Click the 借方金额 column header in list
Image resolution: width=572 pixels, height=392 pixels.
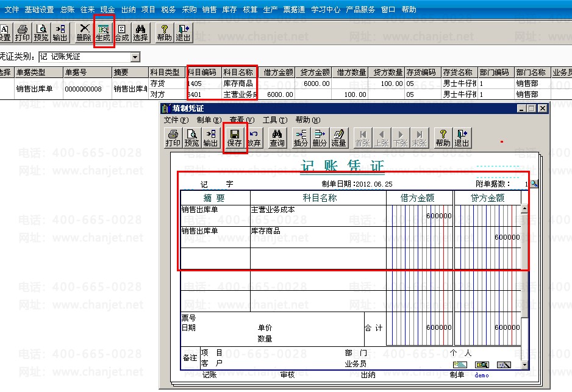coord(278,72)
